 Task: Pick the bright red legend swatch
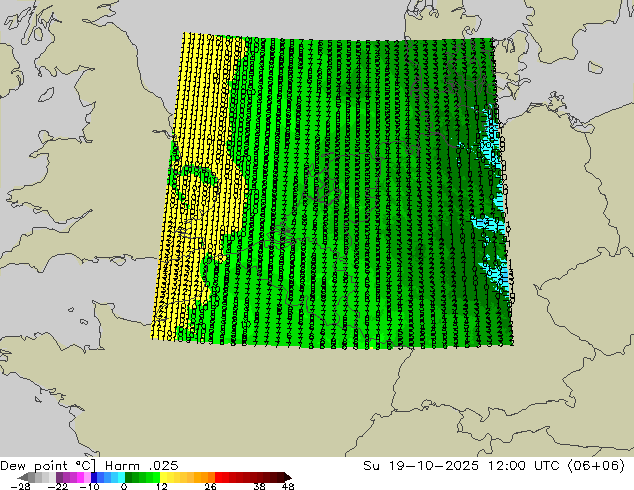coord(218,477)
